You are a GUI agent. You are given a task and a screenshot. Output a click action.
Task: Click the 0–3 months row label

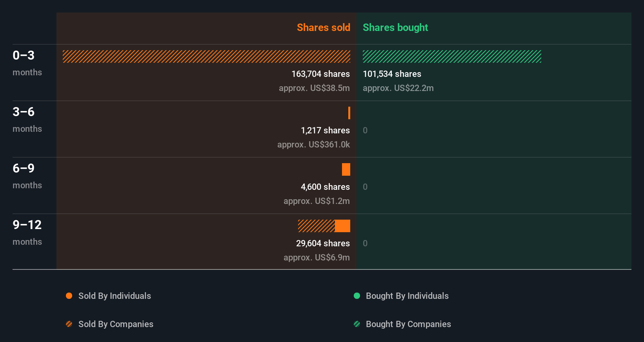pos(27,63)
